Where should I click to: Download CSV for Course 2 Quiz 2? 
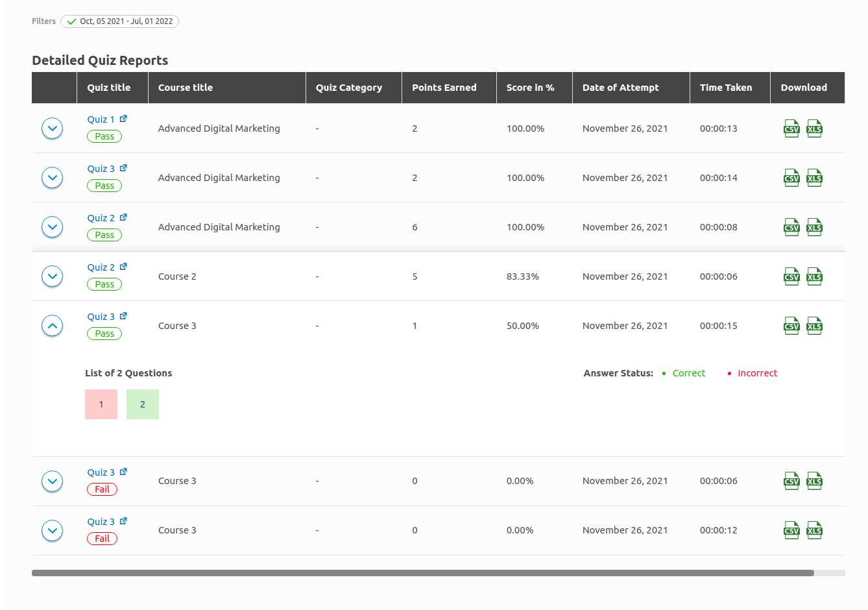click(791, 276)
